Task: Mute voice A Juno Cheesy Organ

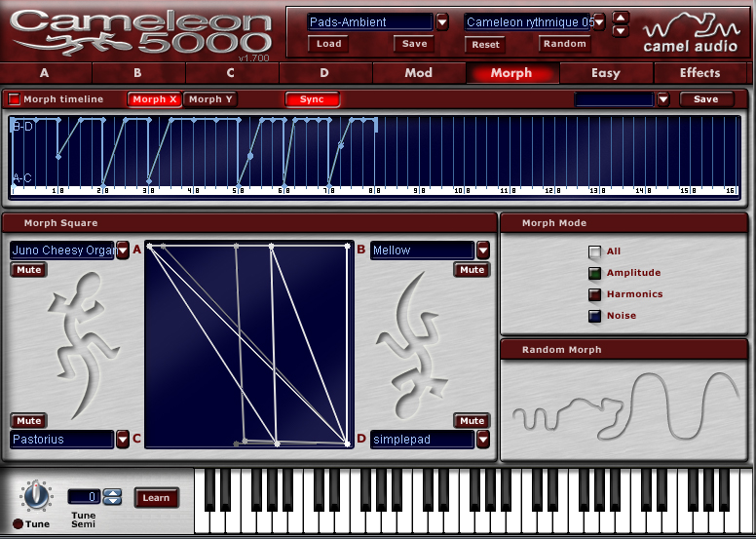Action: [29, 270]
